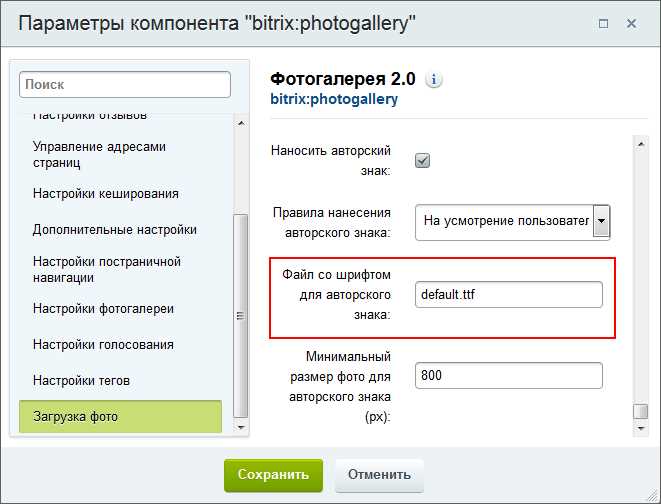Click the parameters pane scrollbar thumb
661x504 pixels.
641,411
